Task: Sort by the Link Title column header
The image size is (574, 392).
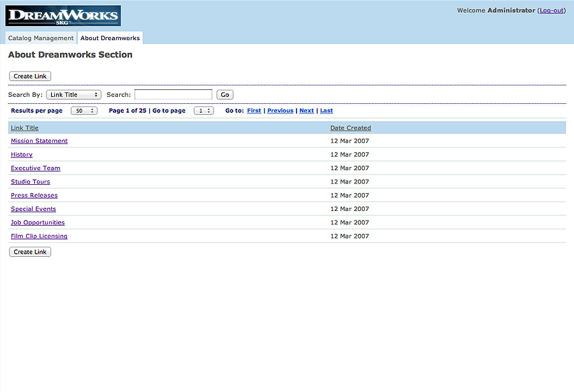Action: (24, 127)
